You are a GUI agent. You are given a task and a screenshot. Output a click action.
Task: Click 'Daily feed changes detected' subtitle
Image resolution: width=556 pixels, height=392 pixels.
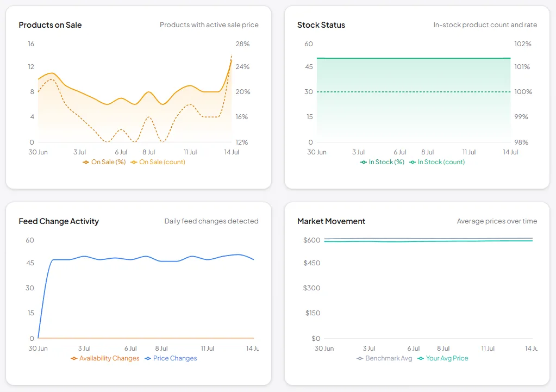click(x=211, y=221)
